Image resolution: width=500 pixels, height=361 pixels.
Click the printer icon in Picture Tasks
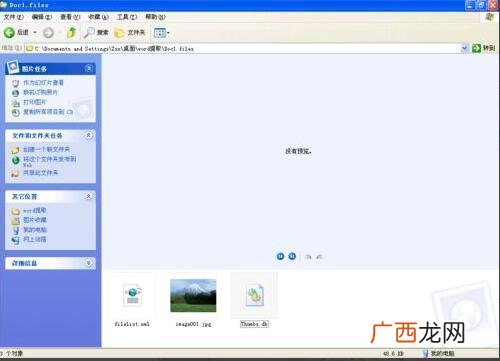tap(15, 103)
